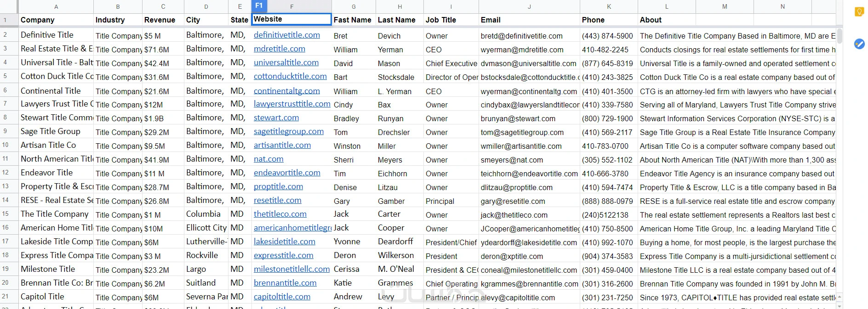Select column J header
868x309 pixels.
529,6
